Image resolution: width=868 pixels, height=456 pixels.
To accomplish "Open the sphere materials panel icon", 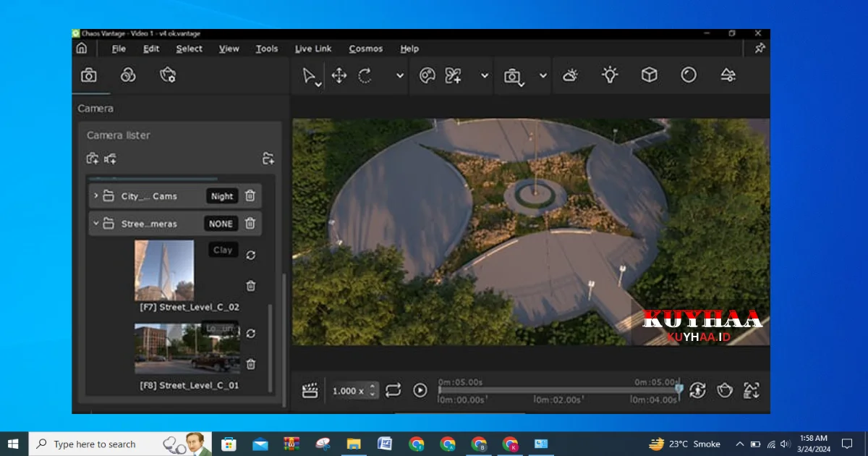I will click(689, 75).
